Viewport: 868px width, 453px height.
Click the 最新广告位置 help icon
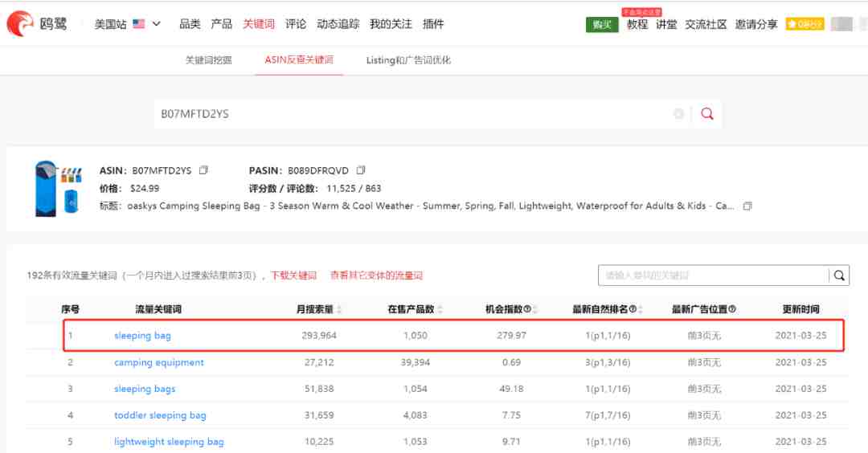point(732,308)
